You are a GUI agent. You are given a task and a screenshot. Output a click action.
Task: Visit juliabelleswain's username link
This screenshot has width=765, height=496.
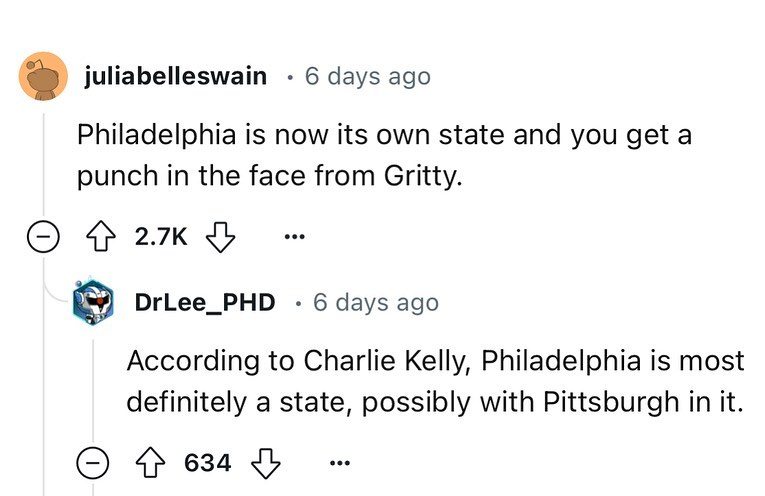click(x=176, y=76)
